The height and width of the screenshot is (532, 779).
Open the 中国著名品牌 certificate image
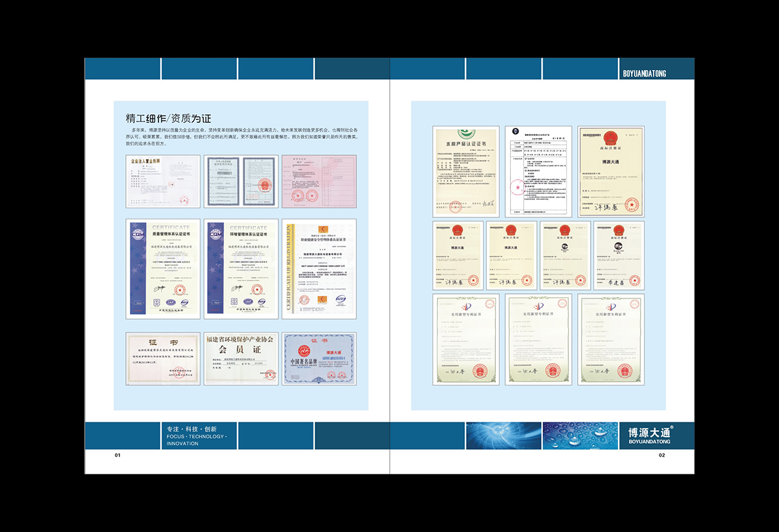coord(319,359)
